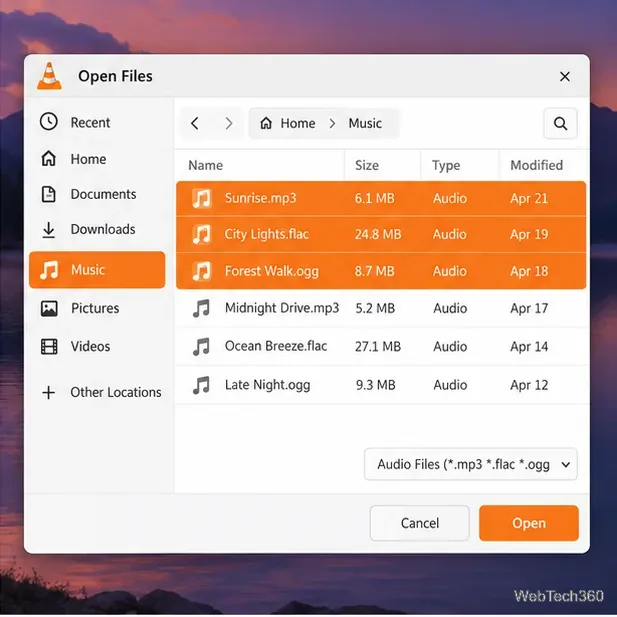This screenshot has height=617, width=617.
Task: Click the Forest Walk.ogg music note icon
Action: coord(202,271)
